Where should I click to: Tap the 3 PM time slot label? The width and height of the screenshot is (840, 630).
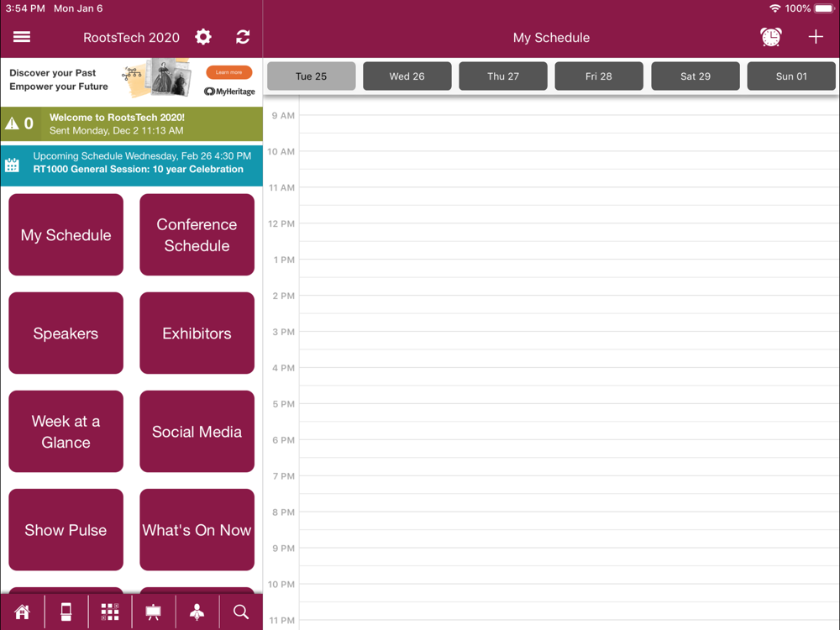click(x=283, y=332)
